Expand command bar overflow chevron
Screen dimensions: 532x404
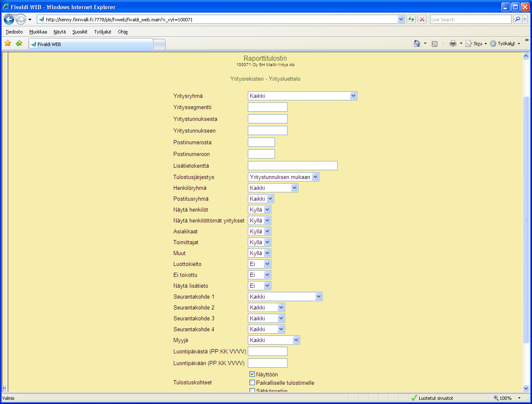[x=527, y=40]
